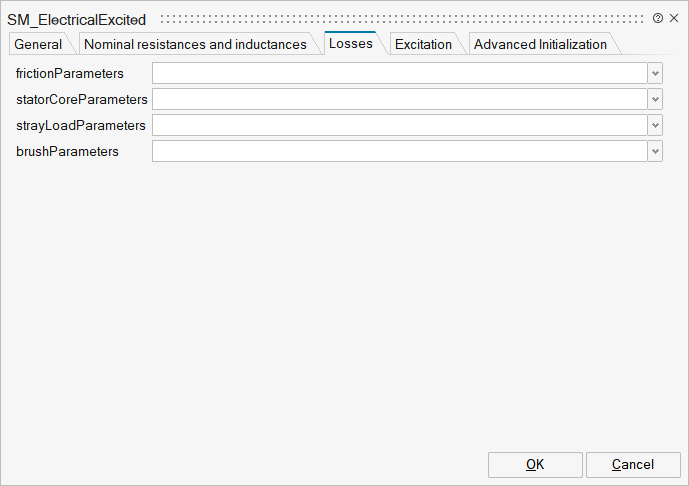Expand the frictionParameters dropdown arrow

(x=655, y=73)
